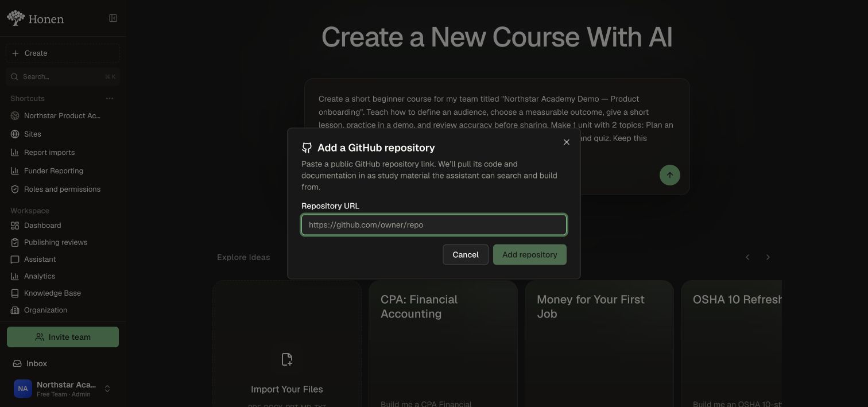Close the Add a GitHub repository dialog
Image resolution: width=868 pixels, height=407 pixels.
(x=567, y=142)
